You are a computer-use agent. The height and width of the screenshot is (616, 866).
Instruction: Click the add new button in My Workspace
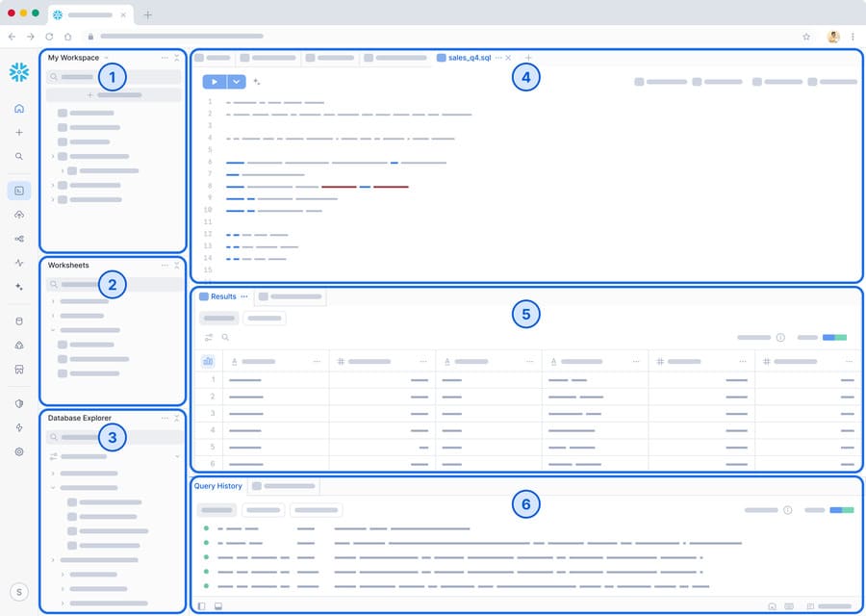114,95
